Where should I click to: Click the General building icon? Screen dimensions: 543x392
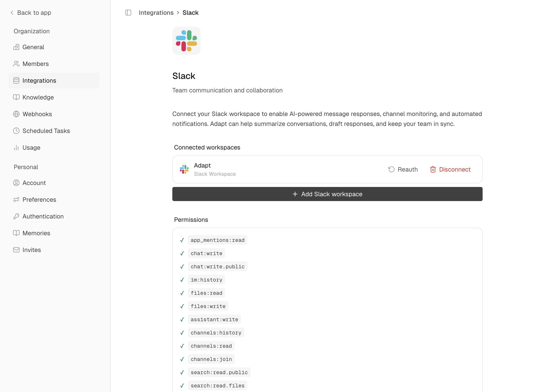tap(16, 47)
